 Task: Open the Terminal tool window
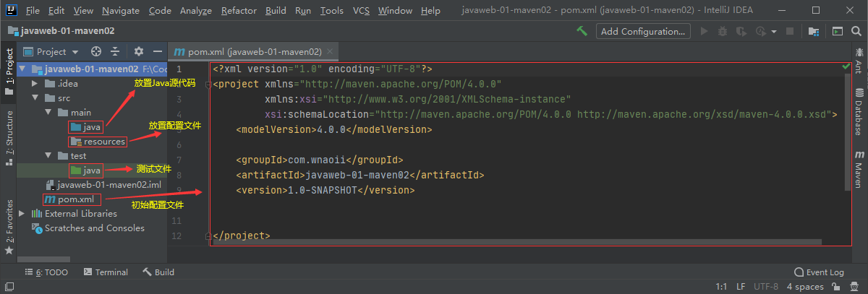tap(106, 272)
